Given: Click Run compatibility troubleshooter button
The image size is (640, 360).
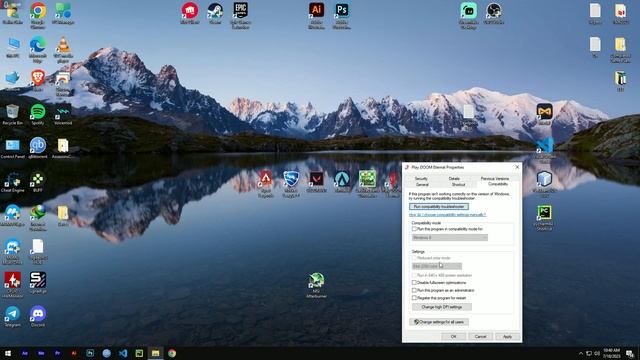Looking at the screenshot, I should point(439,207).
